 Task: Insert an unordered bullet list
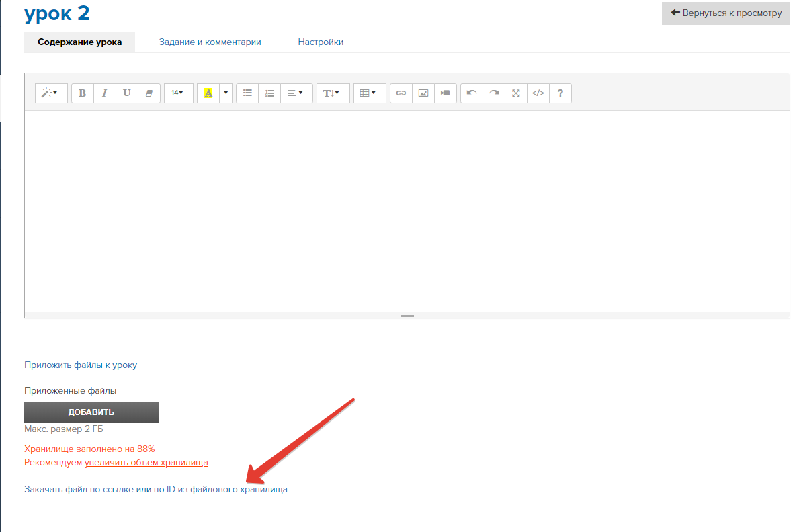247,93
